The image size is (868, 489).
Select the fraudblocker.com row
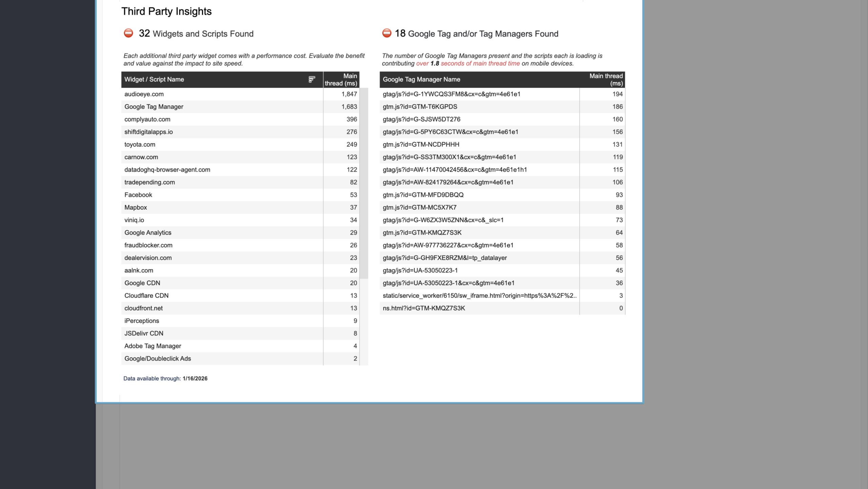point(240,245)
